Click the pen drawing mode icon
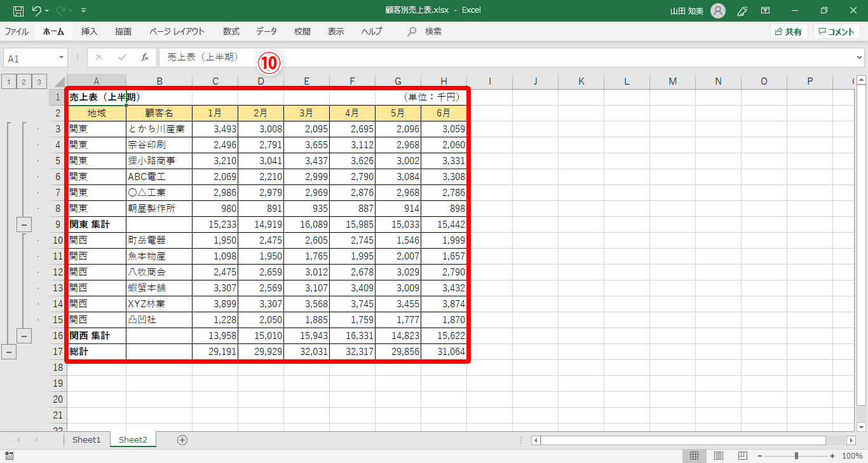The height and width of the screenshot is (463, 868). (742, 10)
